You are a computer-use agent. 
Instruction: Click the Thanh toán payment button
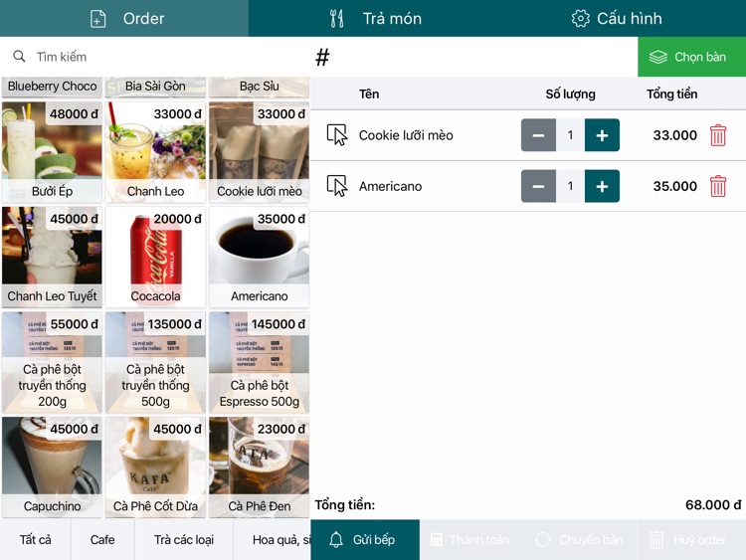pyautogui.click(x=470, y=539)
